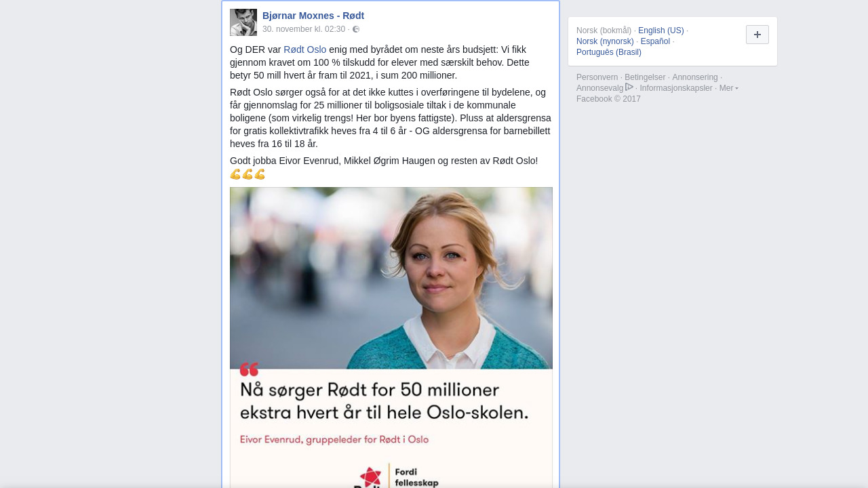
Task: Open the Bjørnar Moxnes - Rødt page link
Action: (313, 16)
